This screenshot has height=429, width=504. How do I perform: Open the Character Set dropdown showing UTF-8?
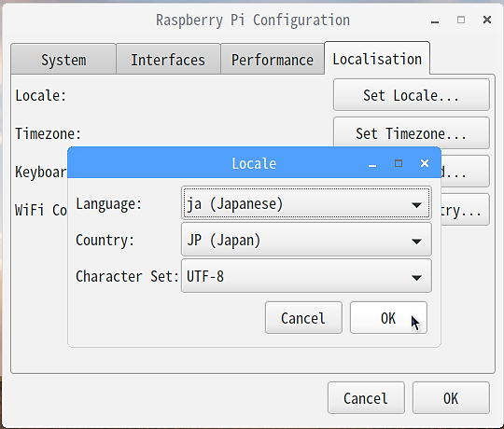[306, 276]
